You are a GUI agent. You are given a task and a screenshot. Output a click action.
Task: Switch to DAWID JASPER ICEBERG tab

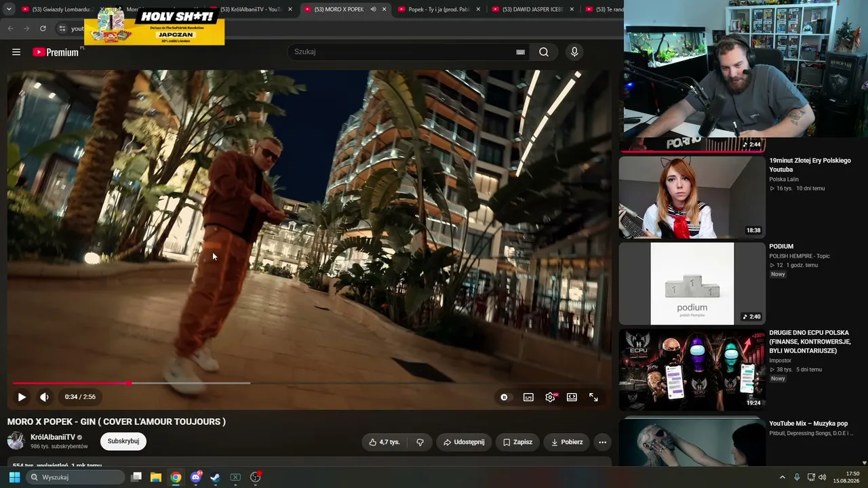(532, 9)
